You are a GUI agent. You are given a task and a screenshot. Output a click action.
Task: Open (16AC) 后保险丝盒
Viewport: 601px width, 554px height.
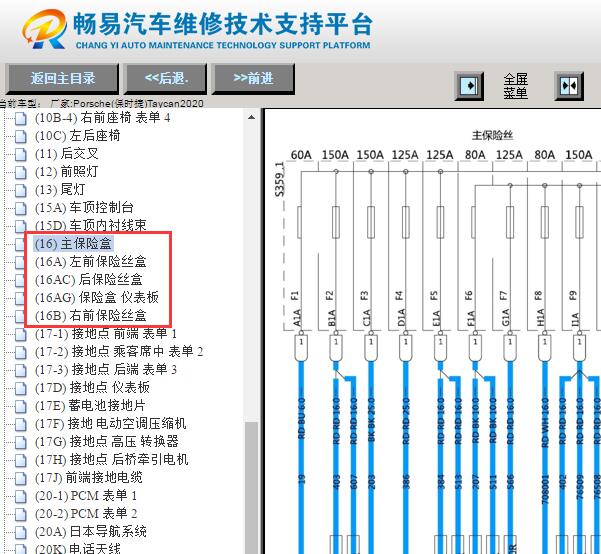89,280
